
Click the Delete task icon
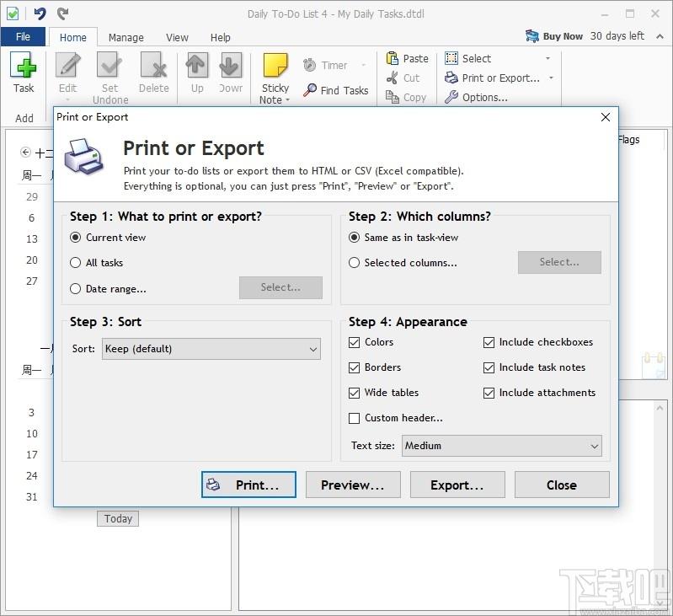coord(153,65)
